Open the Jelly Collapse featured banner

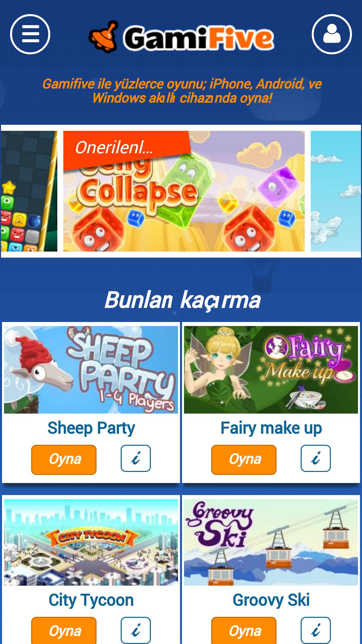184,191
